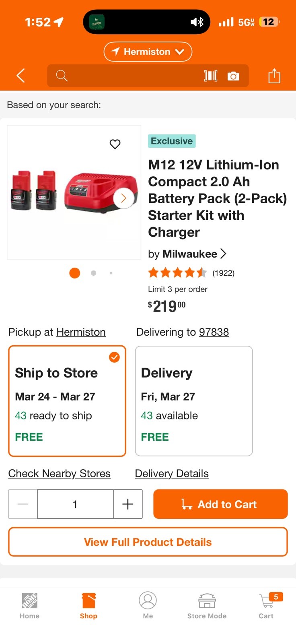Open the Cart with 5 items
296x644 pixels.
click(266, 605)
